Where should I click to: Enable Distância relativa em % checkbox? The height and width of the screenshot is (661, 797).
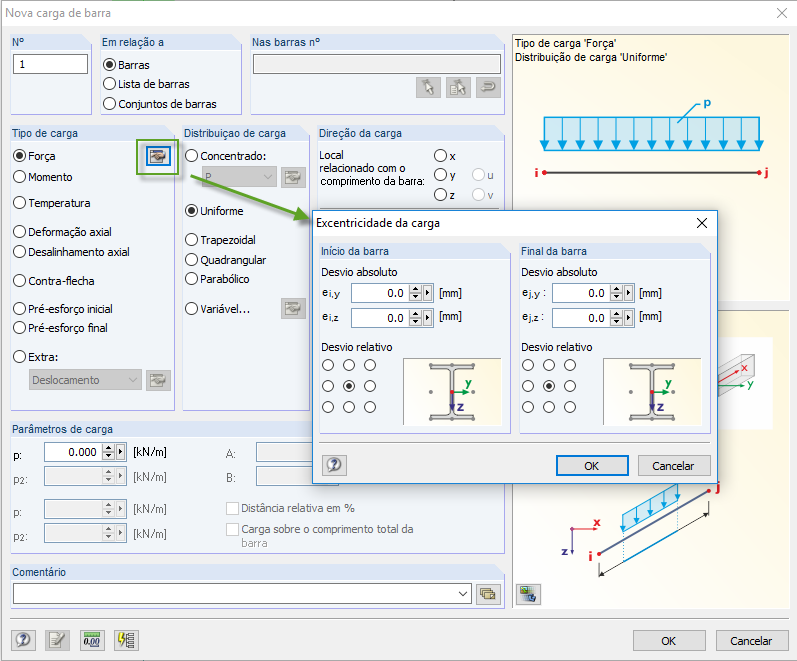[x=291, y=508]
